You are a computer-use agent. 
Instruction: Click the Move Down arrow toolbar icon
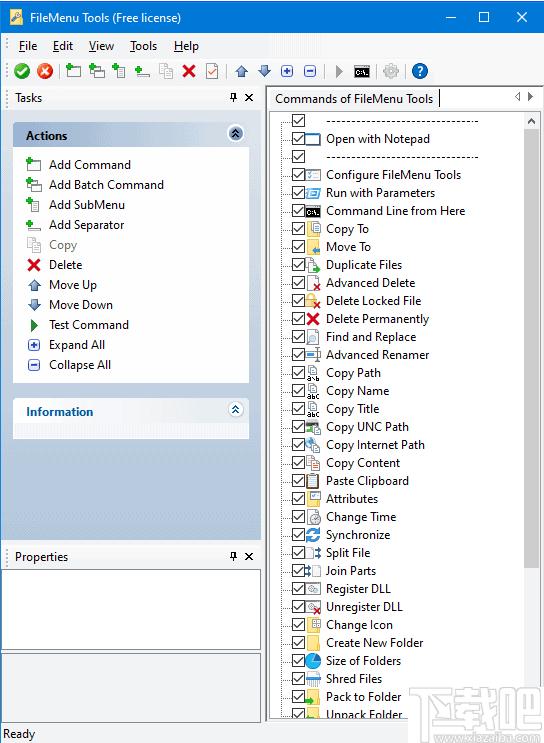point(264,71)
